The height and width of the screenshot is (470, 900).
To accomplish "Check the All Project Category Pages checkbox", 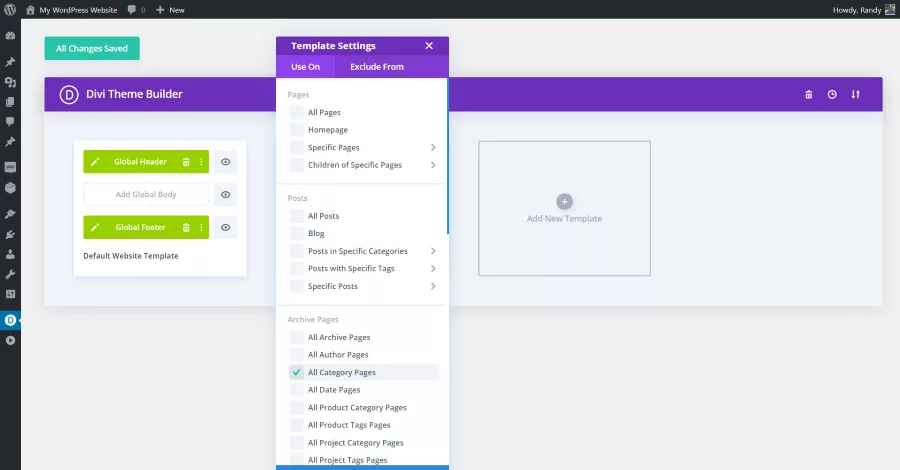I will pyautogui.click(x=296, y=442).
